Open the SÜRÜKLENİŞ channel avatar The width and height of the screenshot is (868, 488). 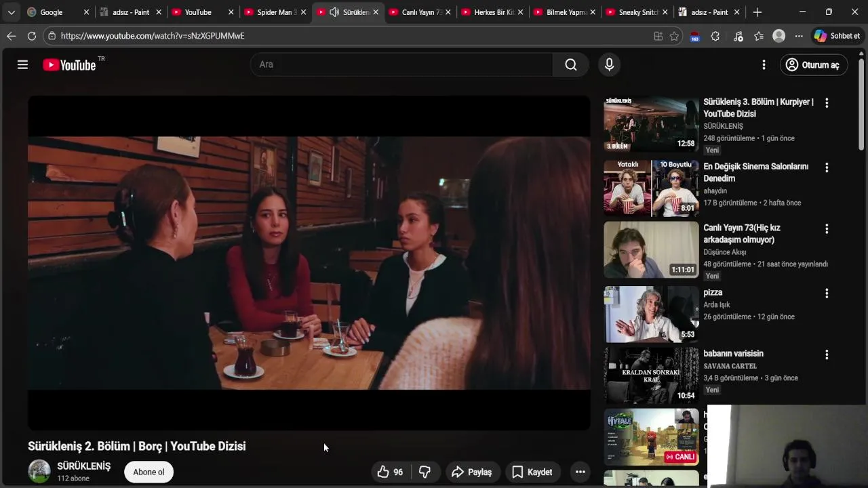coord(39,471)
